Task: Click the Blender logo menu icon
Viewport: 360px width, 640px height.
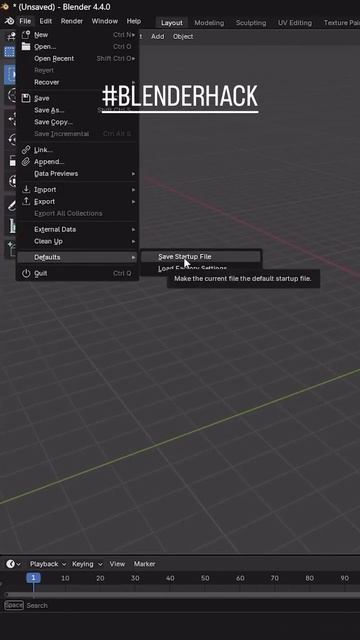Action: (9, 21)
